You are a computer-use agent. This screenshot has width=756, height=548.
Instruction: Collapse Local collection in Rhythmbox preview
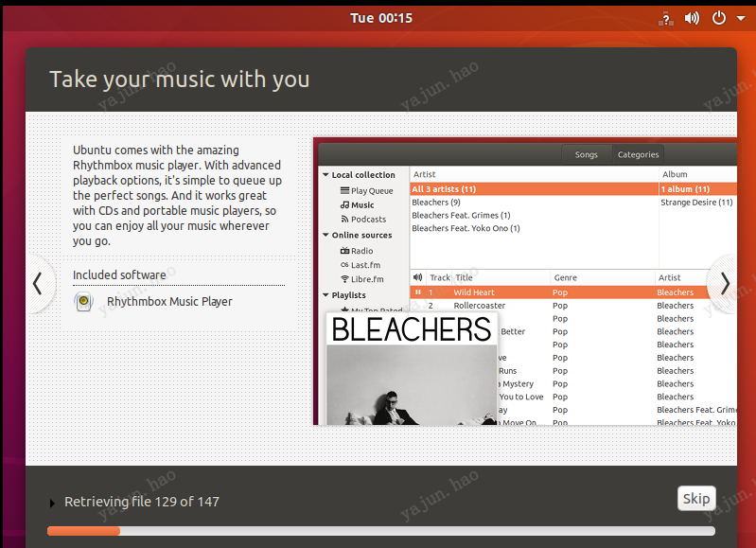325,175
